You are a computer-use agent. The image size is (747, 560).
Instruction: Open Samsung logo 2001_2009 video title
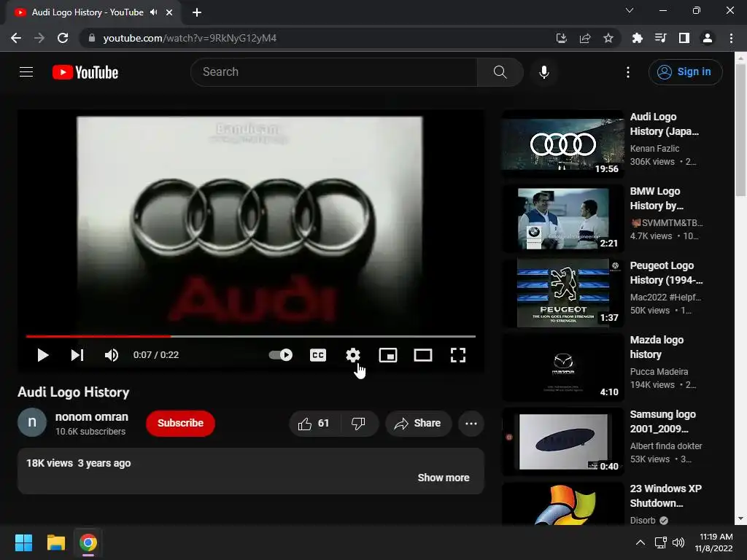[x=662, y=421]
